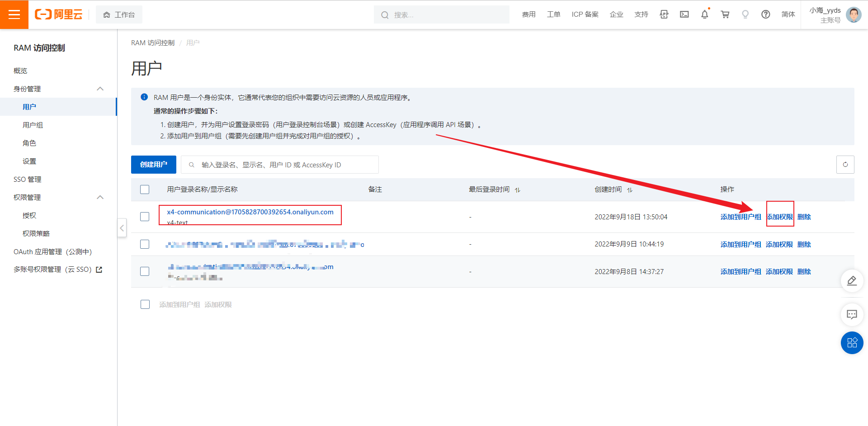
Task: Check the x4-communication user row
Action: tap(145, 217)
